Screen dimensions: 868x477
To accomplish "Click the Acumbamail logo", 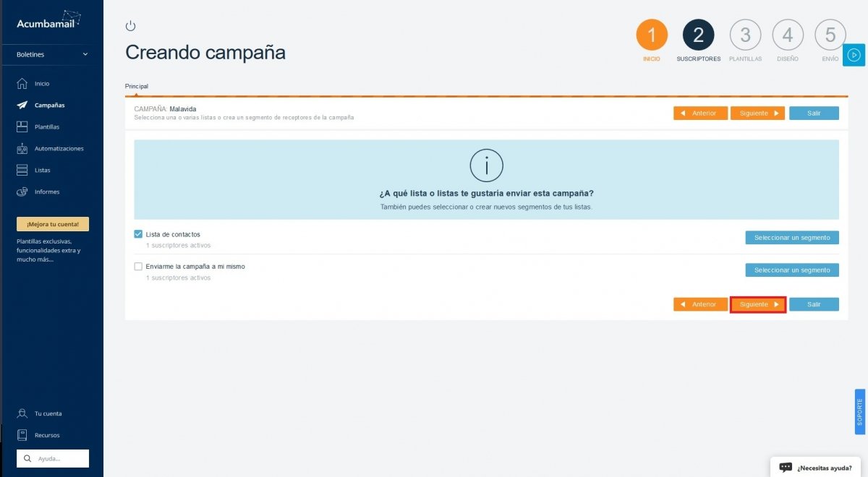I will pyautogui.click(x=49, y=20).
